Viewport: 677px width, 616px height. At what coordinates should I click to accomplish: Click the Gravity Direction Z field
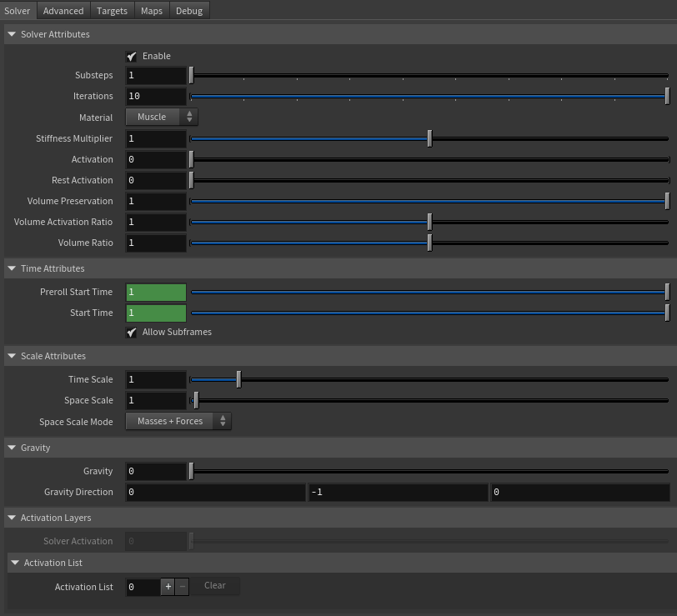580,492
